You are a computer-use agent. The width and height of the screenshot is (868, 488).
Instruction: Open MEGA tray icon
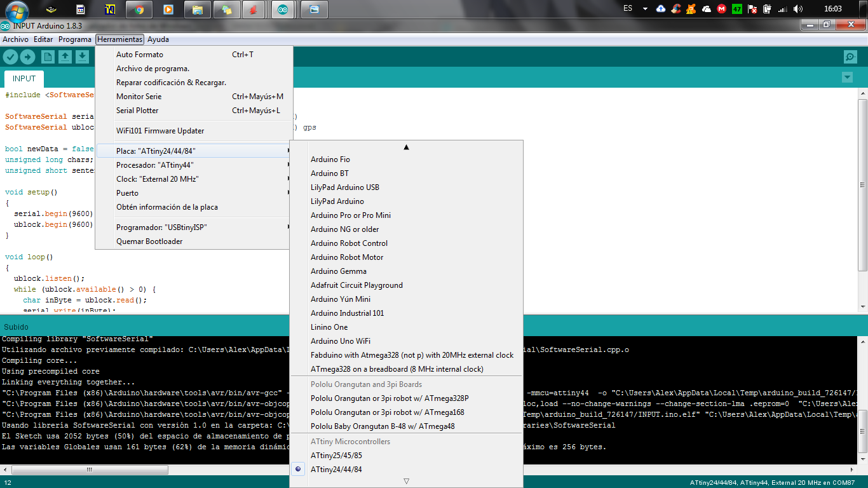[722, 9]
